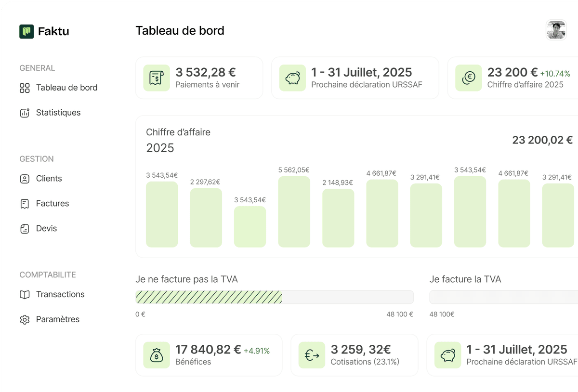Select the Clients icon in the sidebar
578x392 pixels.
[25, 178]
